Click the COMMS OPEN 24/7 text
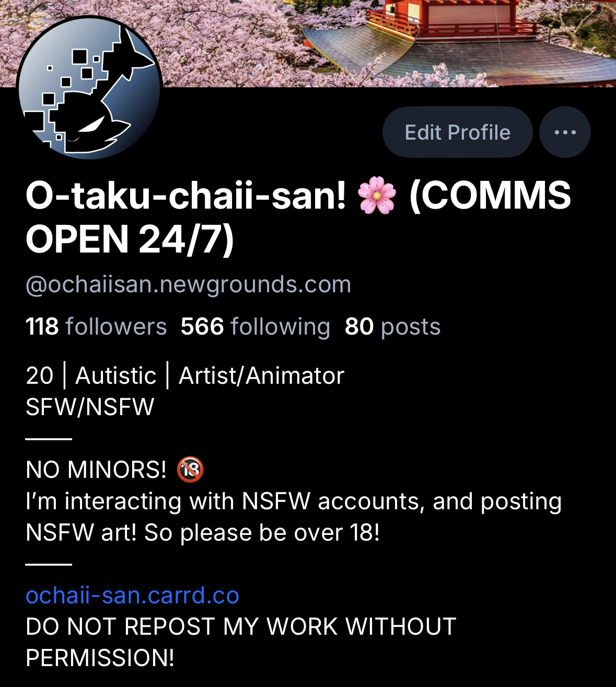Viewport: 616px width, 687px height. click(298, 217)
